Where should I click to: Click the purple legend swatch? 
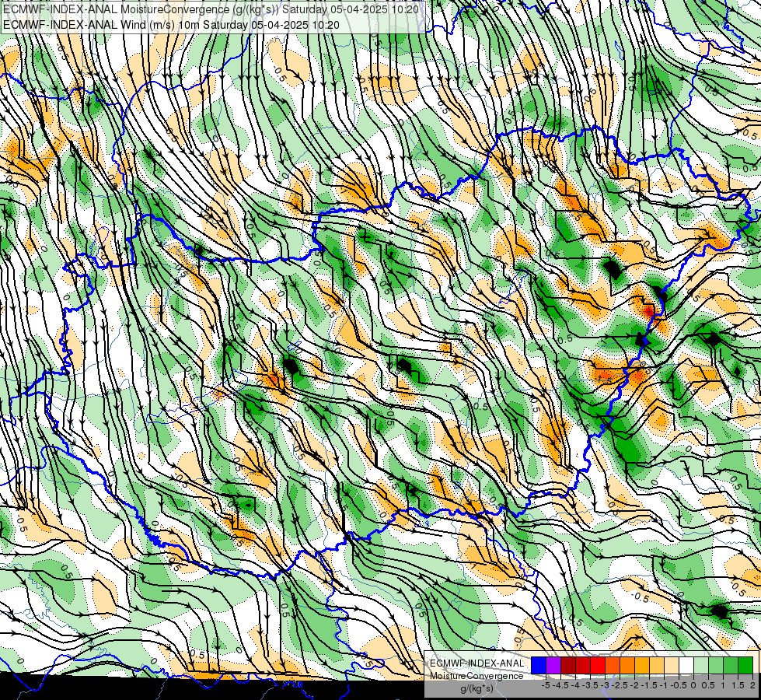tap(553, 665)
